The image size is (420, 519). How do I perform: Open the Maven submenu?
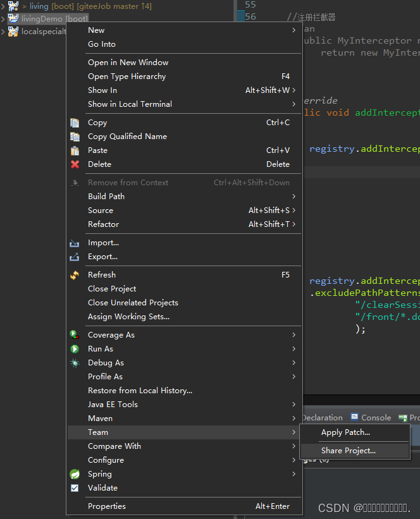pos(184,418)
